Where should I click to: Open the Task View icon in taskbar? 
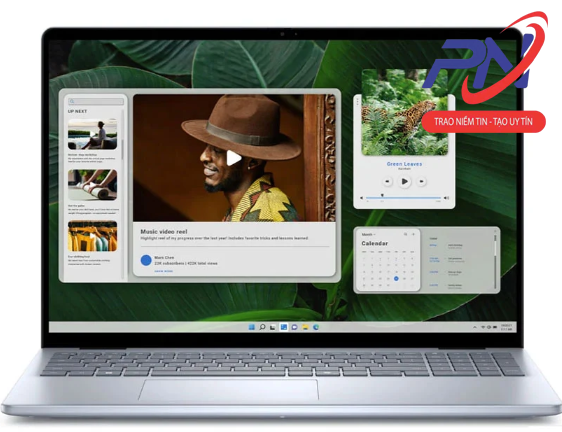pyautogui.click(x=273, y=327)
